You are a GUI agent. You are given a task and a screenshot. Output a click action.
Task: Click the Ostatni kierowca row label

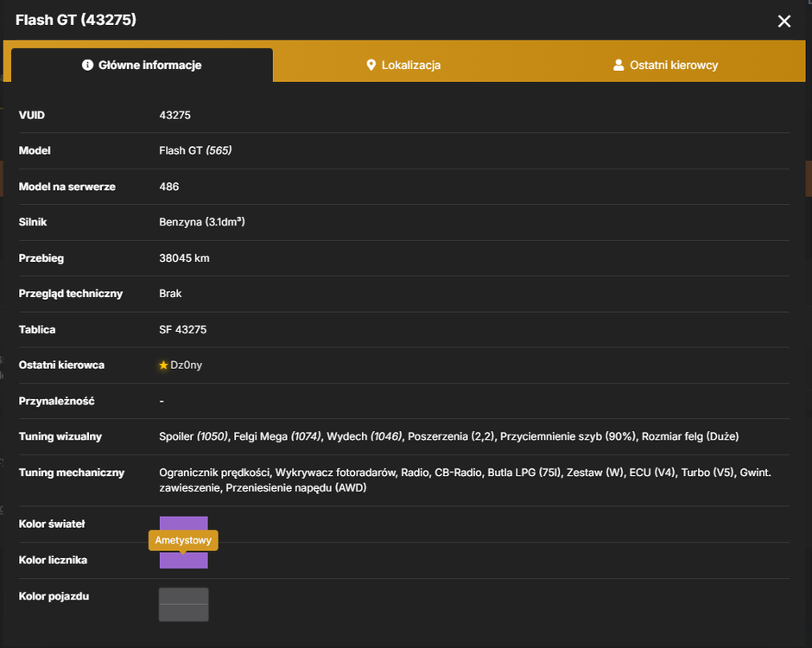point(61,365)
